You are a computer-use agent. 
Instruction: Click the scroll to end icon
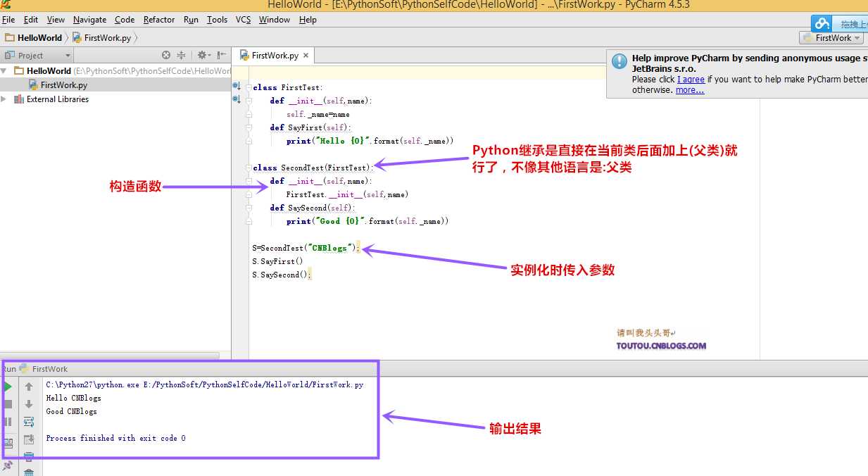pos(29,439)
